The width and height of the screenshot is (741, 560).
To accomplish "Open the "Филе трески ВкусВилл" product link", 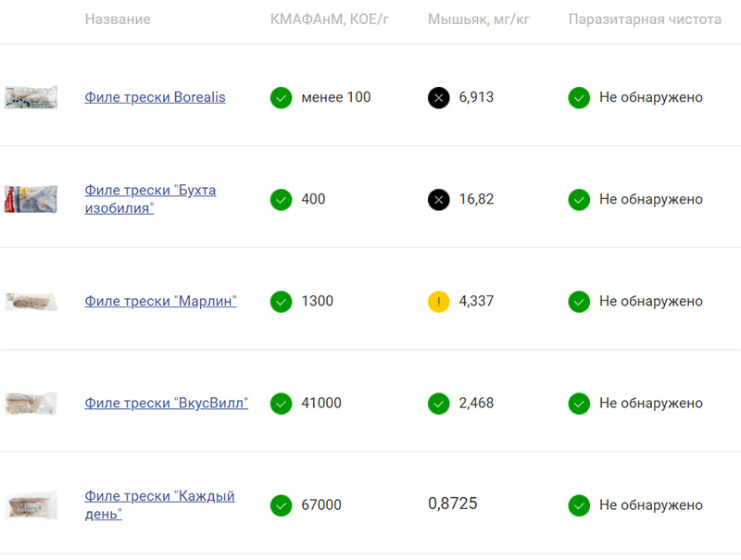I will (x=166, y=404).
